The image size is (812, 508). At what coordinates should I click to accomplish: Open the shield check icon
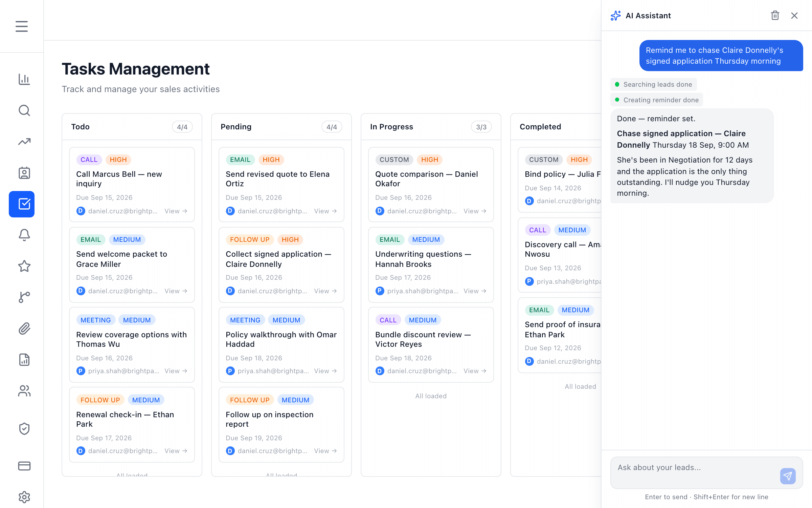point(24,429)
